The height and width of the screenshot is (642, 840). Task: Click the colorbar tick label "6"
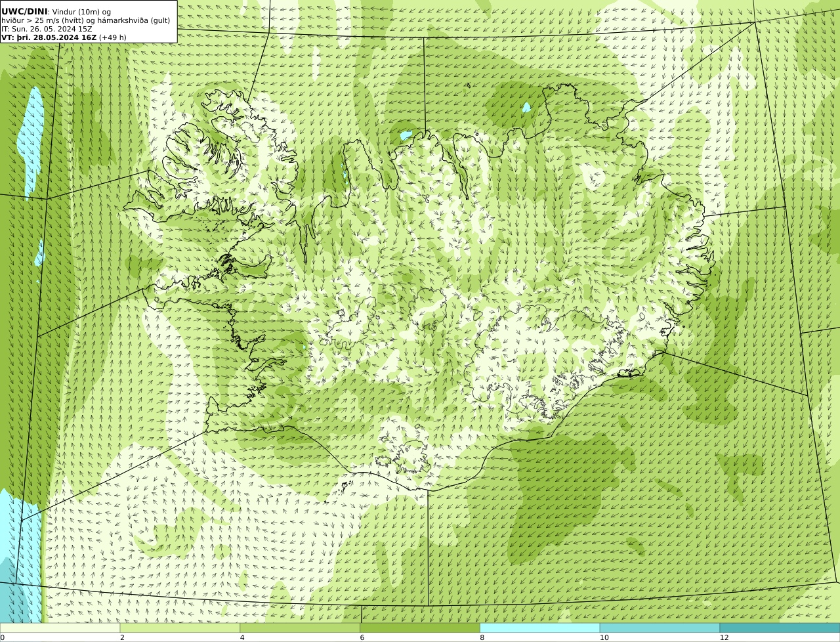coord(362,637)
